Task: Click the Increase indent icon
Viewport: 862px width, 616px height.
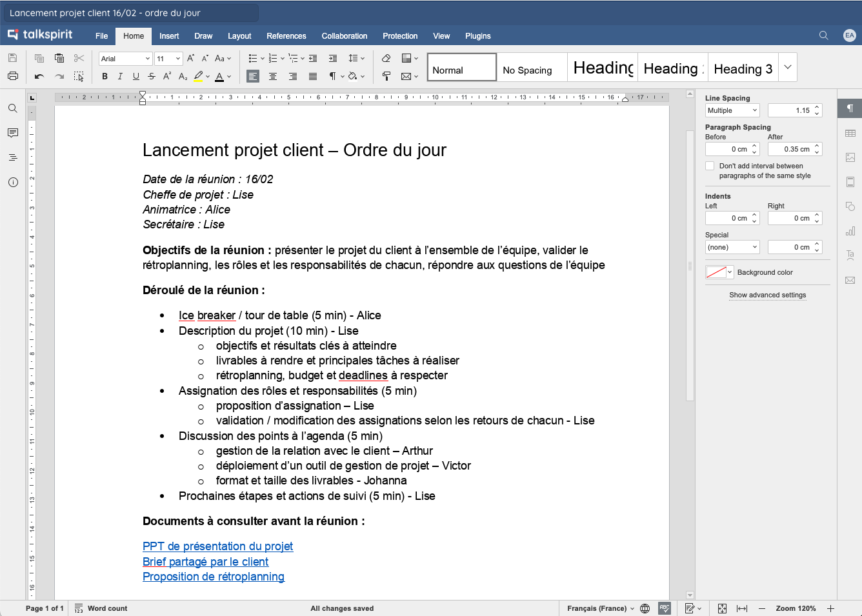Action: pyautogui.click(x=333, y=58)
